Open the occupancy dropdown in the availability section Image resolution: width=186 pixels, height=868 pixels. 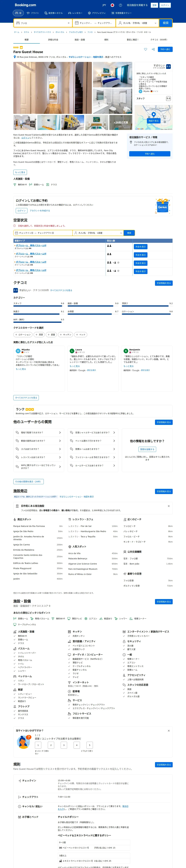[98, 233]
